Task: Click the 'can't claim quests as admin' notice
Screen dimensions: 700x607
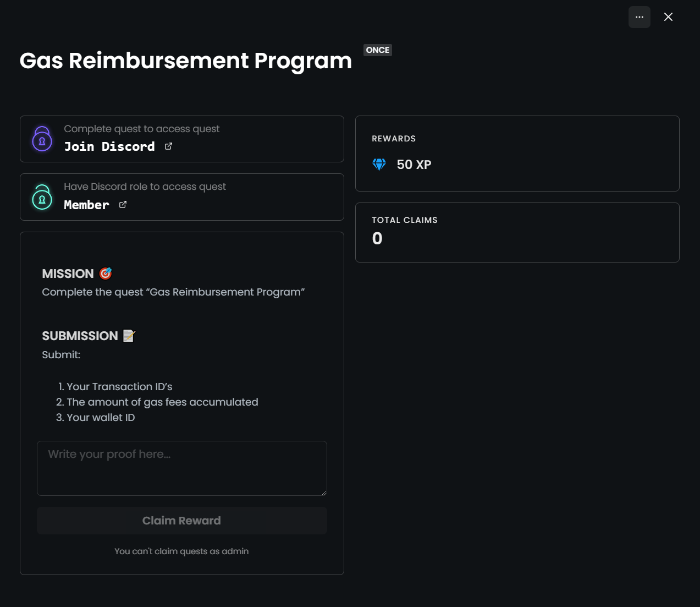Action: tap(181, 551)
